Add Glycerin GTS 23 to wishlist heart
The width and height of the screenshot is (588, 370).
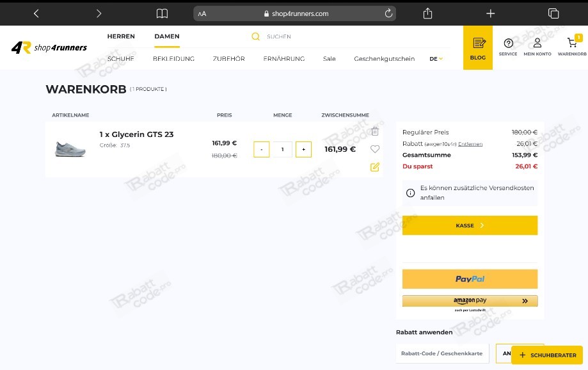[x=375, y=149]
